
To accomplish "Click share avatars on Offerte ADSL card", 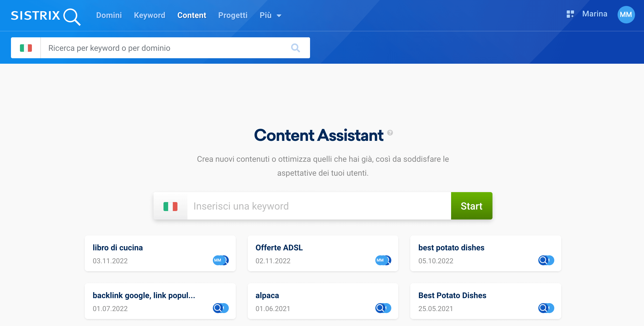I will (383, 260).
